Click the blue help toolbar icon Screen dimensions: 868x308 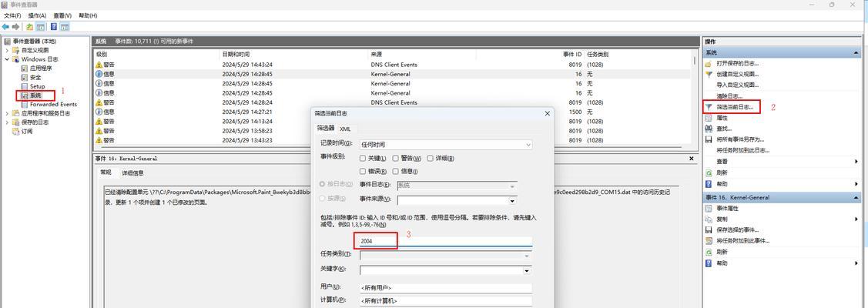pos(54,26)
